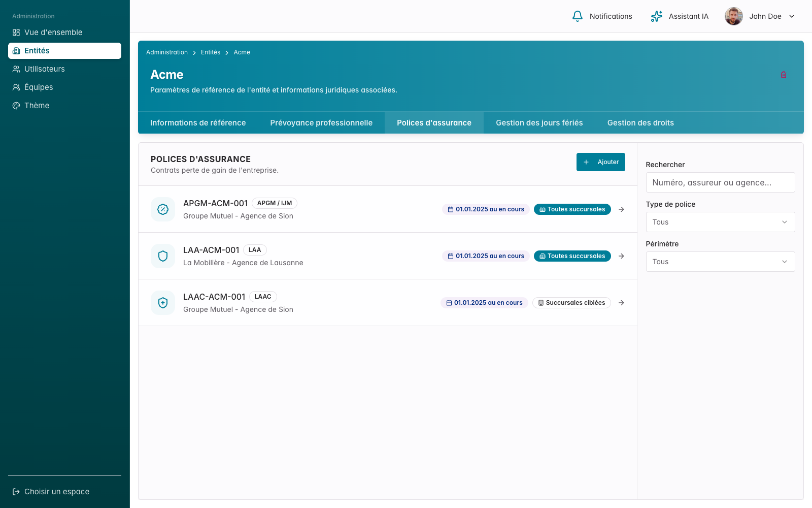Open the John Doe user menu chevron
The width and height of the screenshot is (812, 508).
pos(792,16)
